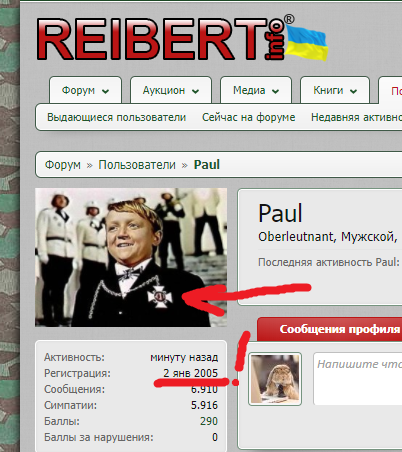Open Сейчас на форуме link
402x452 pixels.
[x=249, y=117]
